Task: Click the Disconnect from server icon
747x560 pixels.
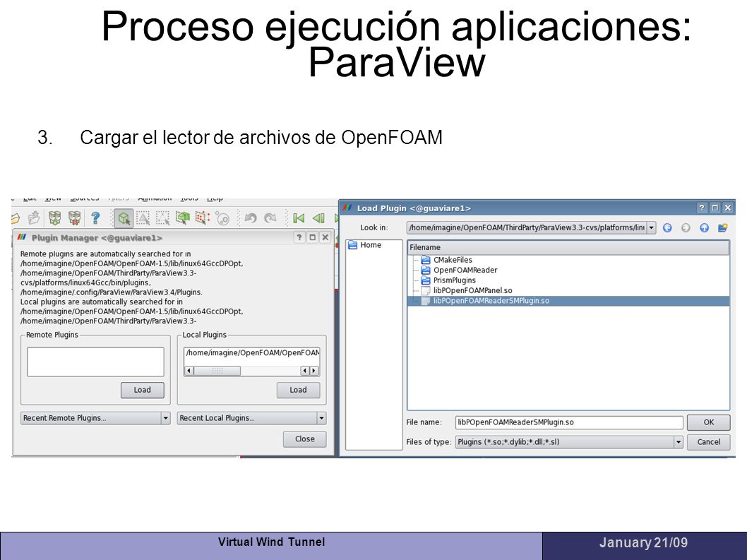Action: pyautogui.click(x=74, y=218)
